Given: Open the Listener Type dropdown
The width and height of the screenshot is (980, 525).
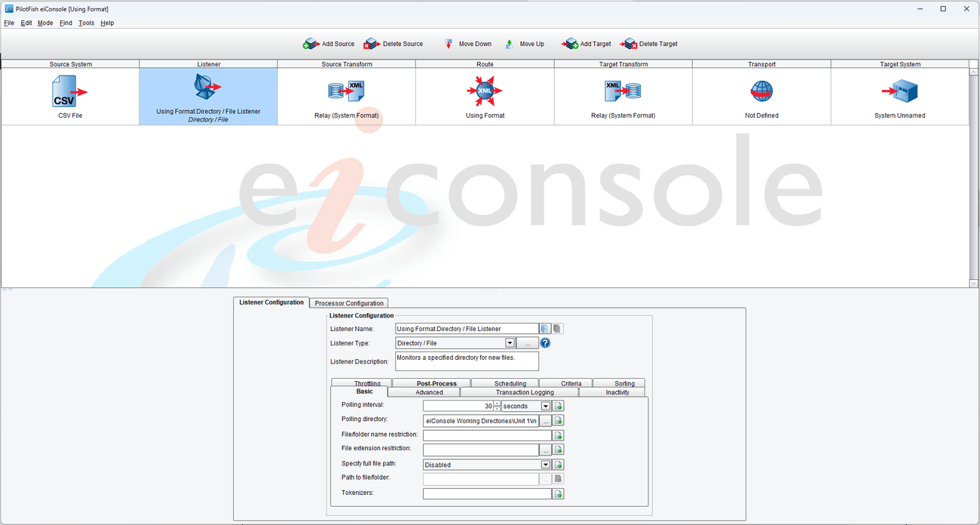Looking at the screenshot, I should coord(510,343).
